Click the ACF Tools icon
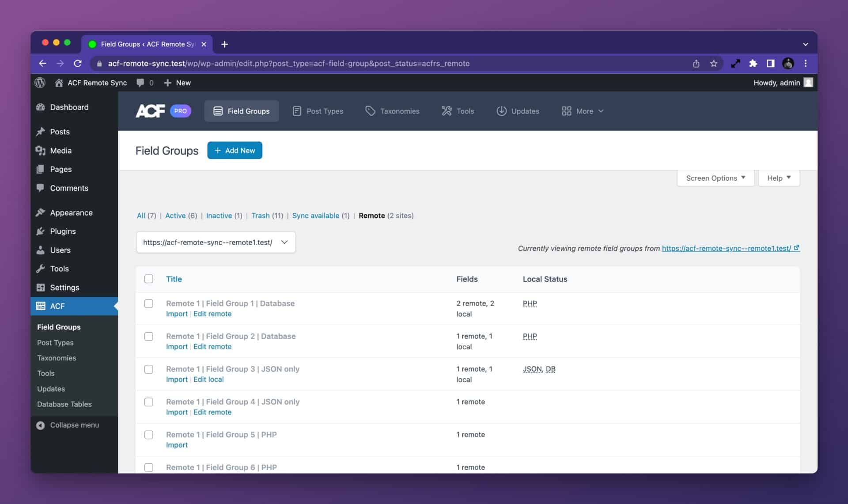 coord(446,111)
